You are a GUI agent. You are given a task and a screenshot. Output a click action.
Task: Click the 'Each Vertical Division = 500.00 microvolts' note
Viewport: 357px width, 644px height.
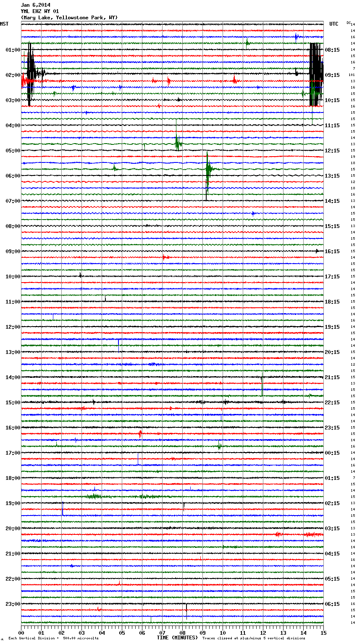tap(54, 638)
